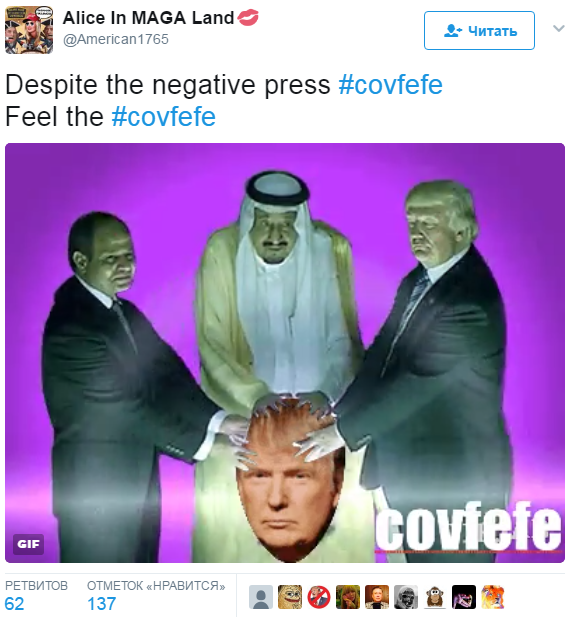Image resolution: width=574 pixels, height=617 pixels.
Task: View the 62 retweets list
Action: [x=36, y=595]
